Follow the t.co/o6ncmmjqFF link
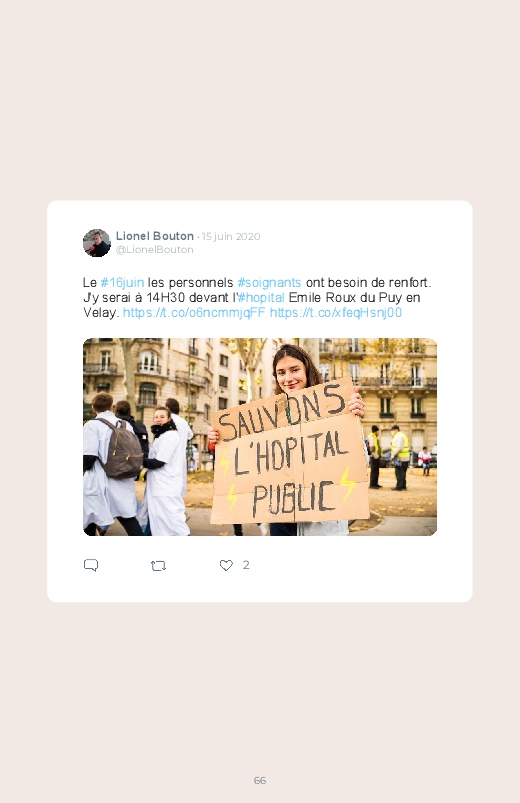This screenshot has height=803, width=520. point(194,312)
